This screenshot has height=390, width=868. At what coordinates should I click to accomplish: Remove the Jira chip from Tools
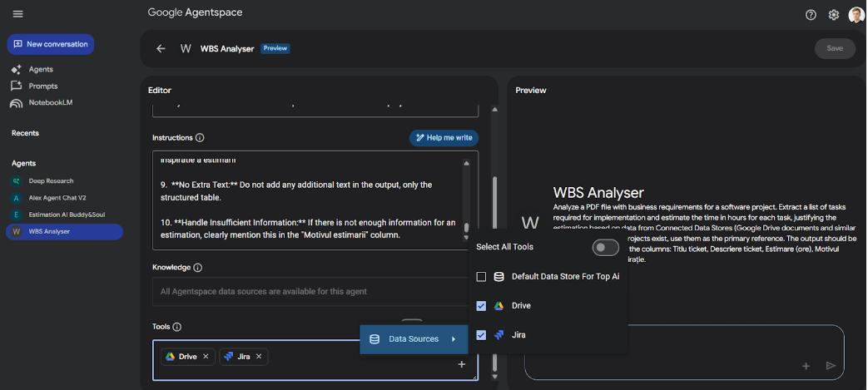point(259,357)
